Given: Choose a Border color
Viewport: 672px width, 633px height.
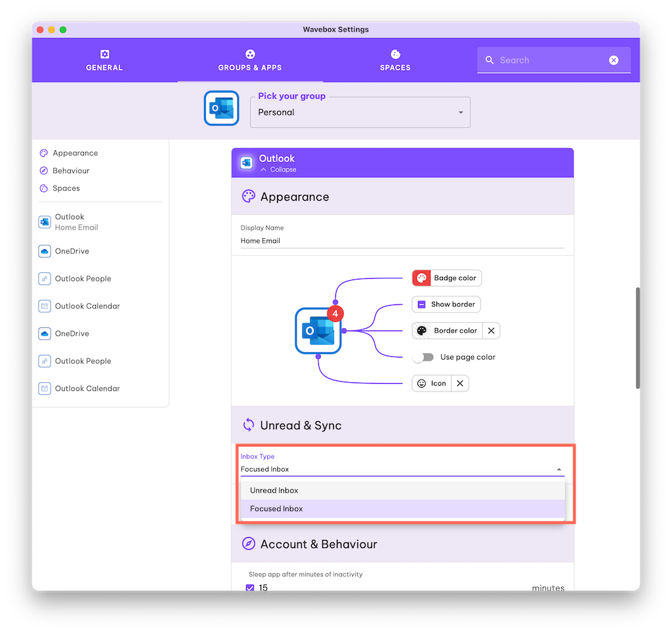Looking at the screenshot, I should [x=448, y=331].
